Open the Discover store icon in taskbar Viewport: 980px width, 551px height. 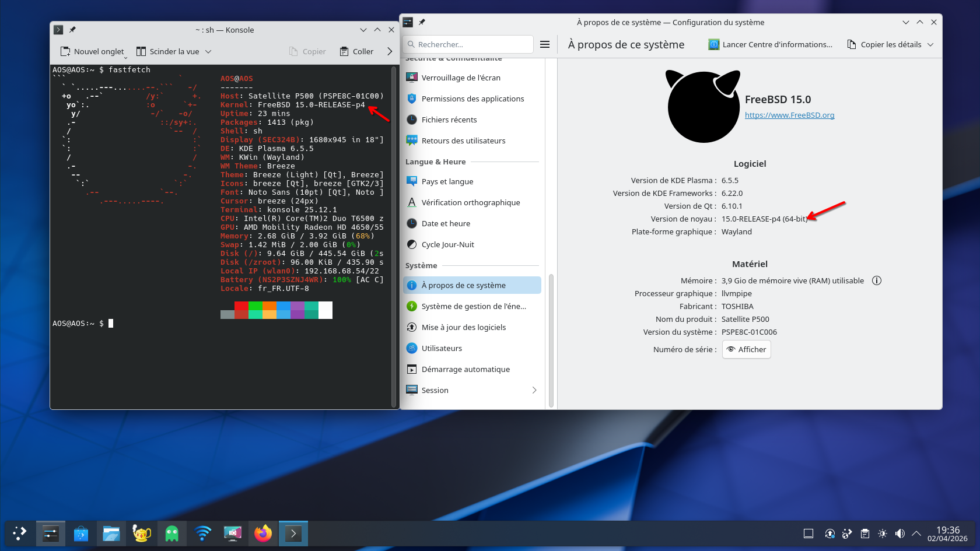coord(81,534)
